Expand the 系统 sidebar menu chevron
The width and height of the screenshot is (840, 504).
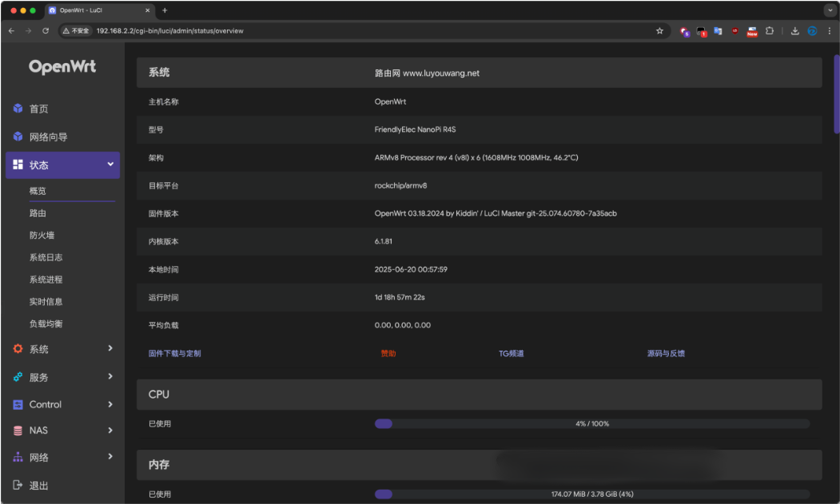[110, 348]
